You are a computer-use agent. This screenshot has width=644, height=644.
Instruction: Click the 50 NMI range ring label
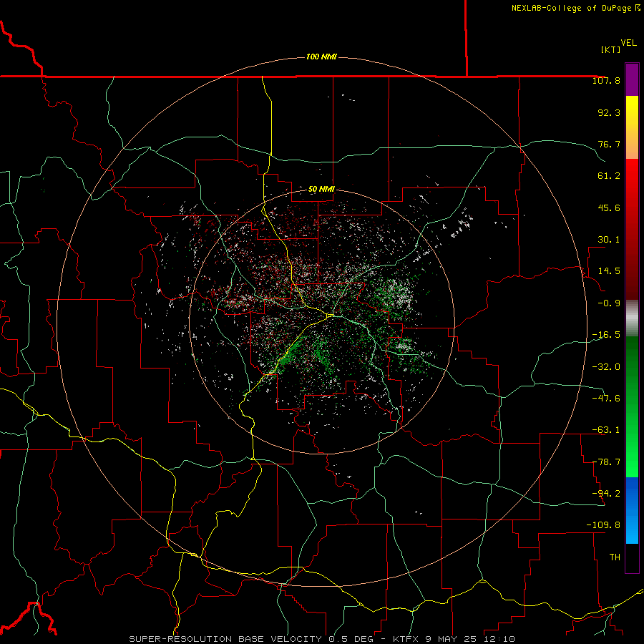(321, 189)
